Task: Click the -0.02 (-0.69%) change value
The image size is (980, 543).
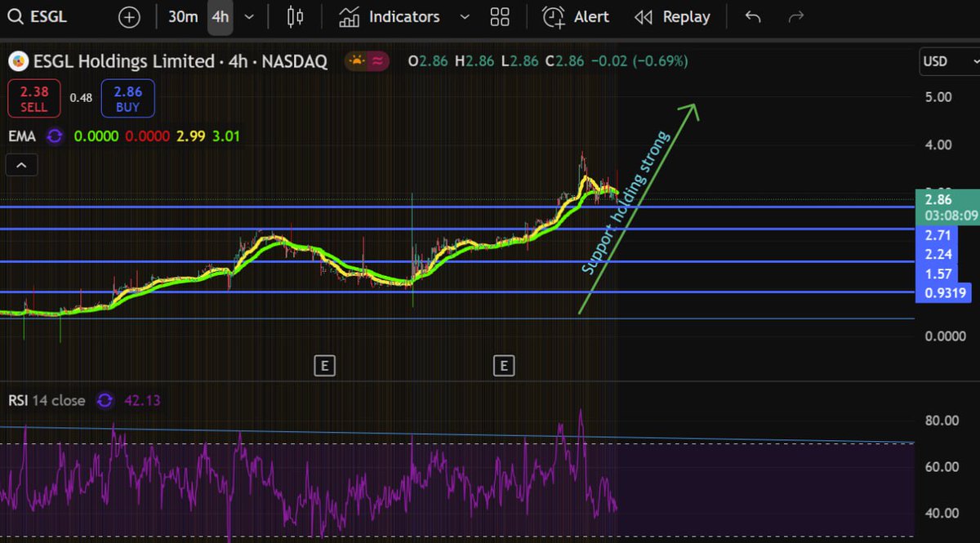Action: click(x=639, y=61)
